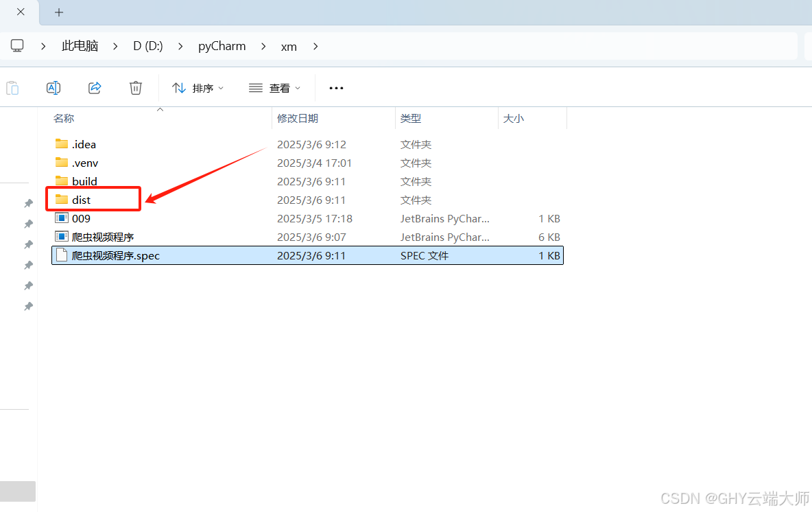Expand chevron after xm in breadcrumb
The height and width of the screenshot is (512, 812).
[315, 47]
